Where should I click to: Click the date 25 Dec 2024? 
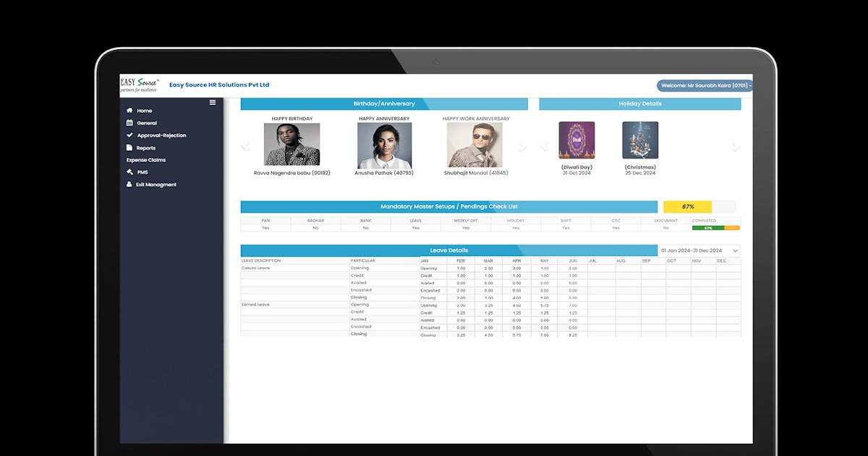[640, 174]
